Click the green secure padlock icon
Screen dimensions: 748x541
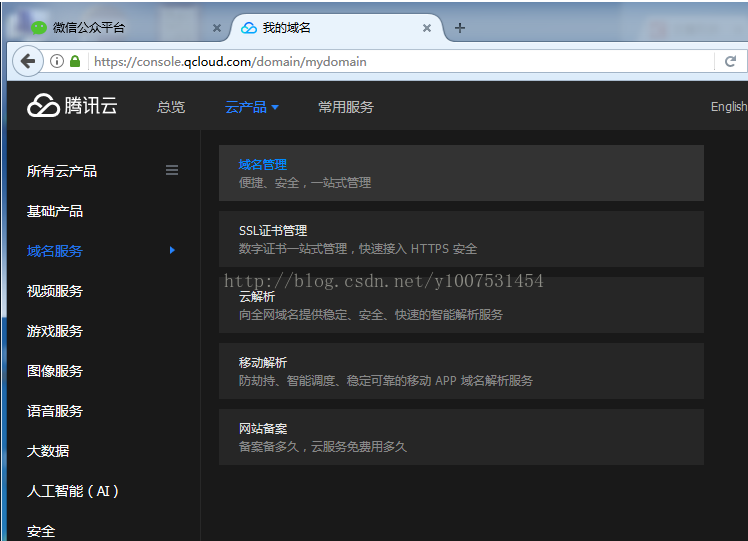click(x=75, y=61)
